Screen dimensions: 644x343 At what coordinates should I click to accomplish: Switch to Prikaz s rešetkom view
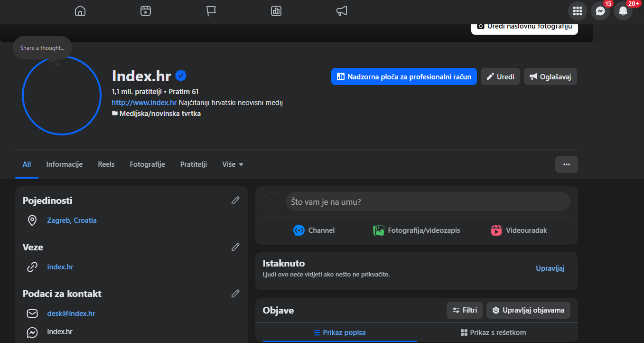click(494, 333)
